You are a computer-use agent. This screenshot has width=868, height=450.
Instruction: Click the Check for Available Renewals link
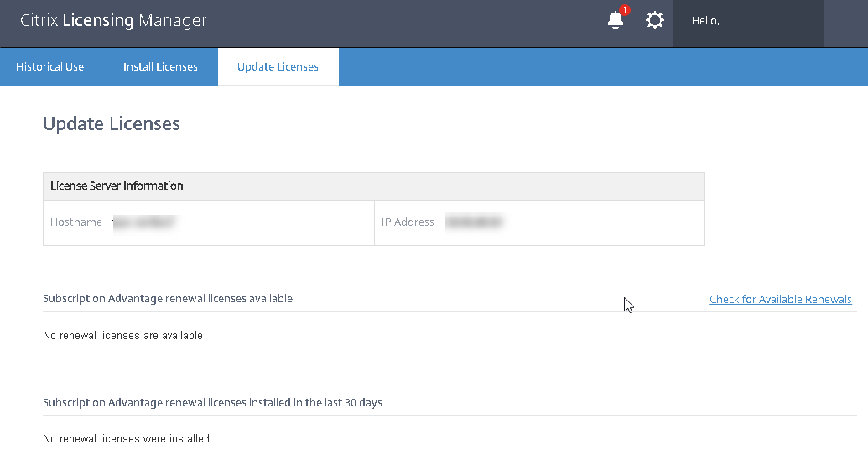pyautogui.click(x=780, y=300)
